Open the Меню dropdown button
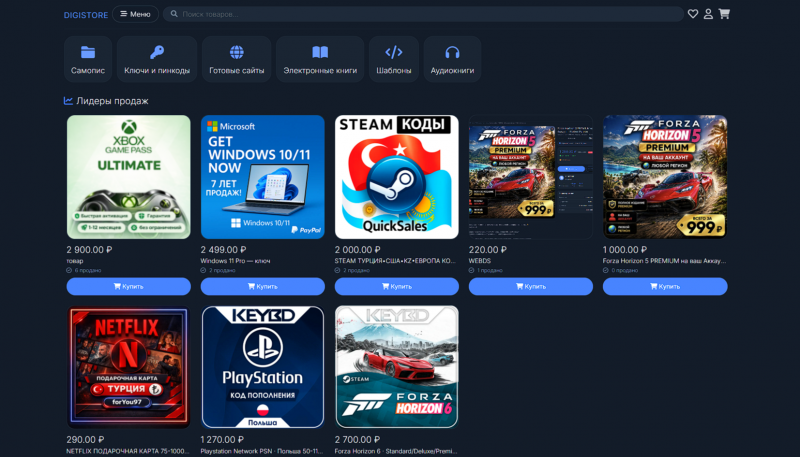800x457 pixels. pyautogui.click(x=135, y=14)
